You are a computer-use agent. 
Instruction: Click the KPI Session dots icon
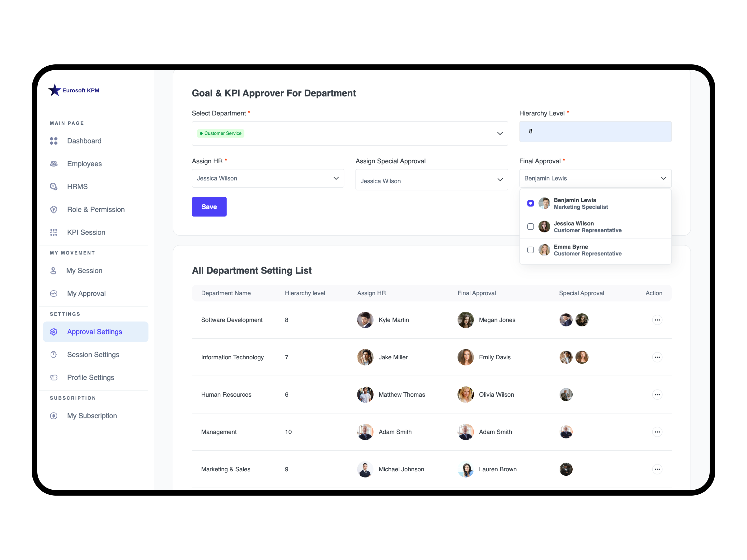pos(54,232)
